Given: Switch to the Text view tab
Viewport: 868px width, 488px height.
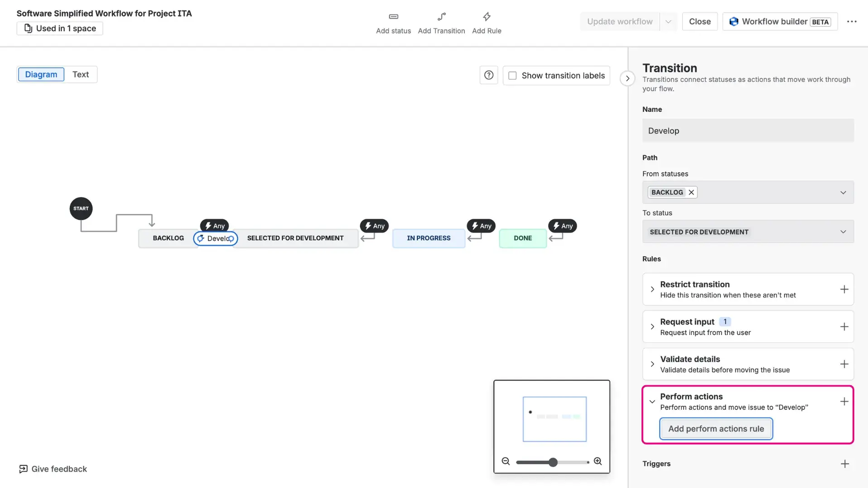Looking at the screenshot, I should (x=80, y=74).
